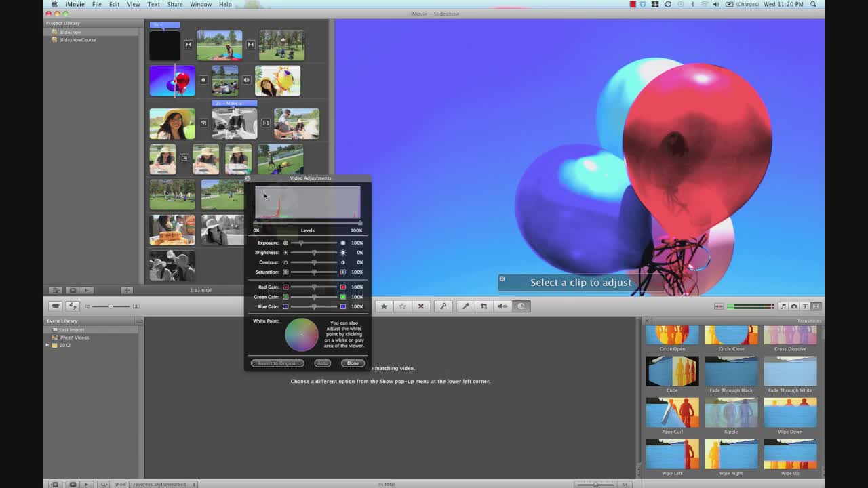Swap Events and Projects areas
This screenshot has width=868, height=488.
click(72, 306)
